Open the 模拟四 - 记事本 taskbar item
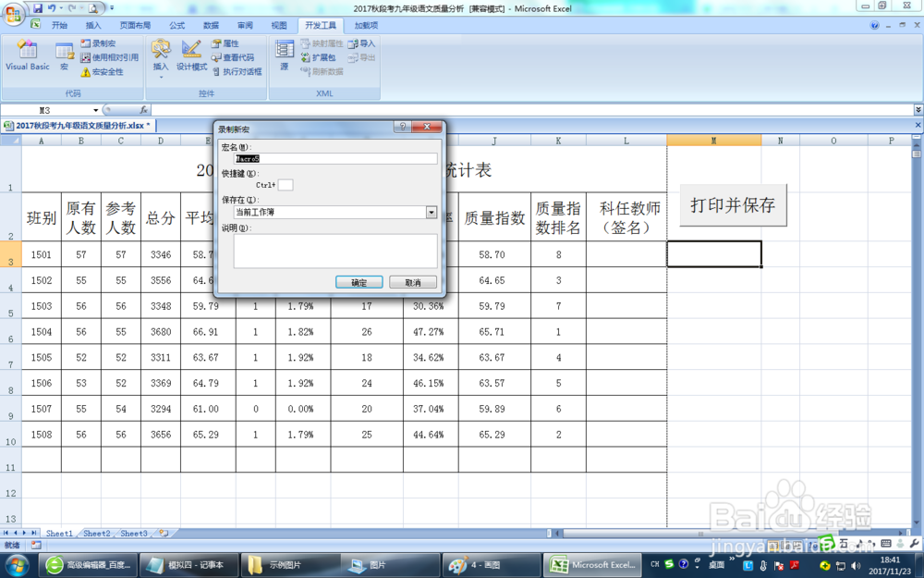 tap(191, 565)
